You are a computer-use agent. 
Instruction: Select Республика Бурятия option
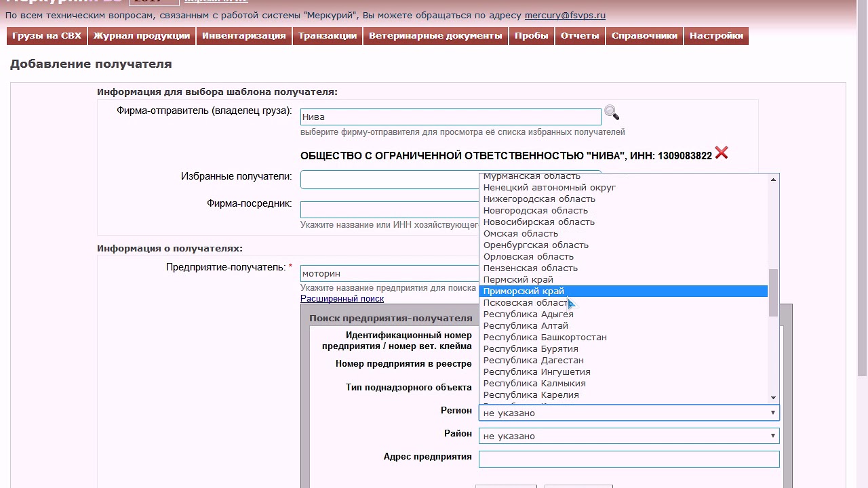pos(623,348)
